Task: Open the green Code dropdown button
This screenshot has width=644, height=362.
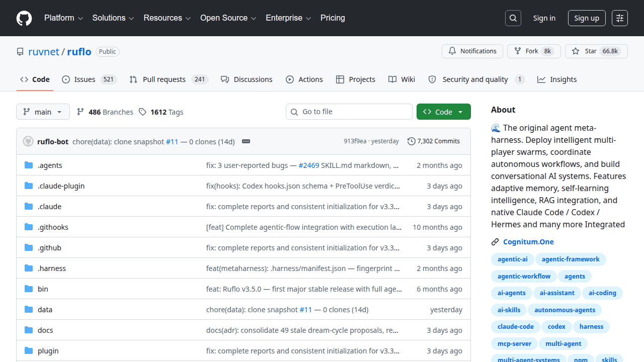Action: click(x=444, y=112)
